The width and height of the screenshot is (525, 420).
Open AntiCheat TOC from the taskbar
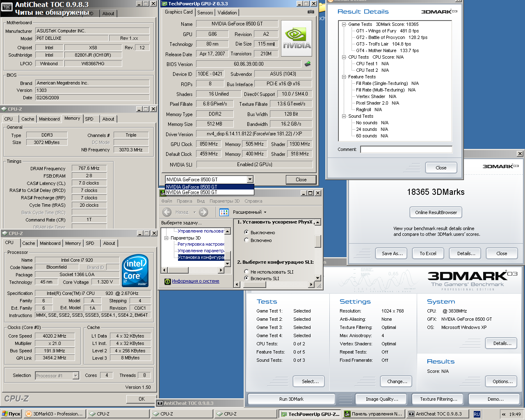click(x=437, y=414)
